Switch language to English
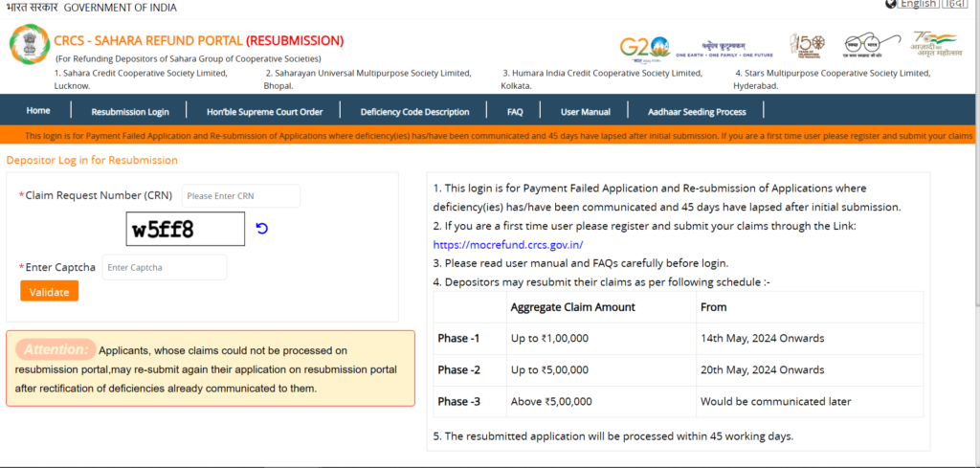Image resolution: width=980 pixels, height=468 pixels. tap(918, 5)
